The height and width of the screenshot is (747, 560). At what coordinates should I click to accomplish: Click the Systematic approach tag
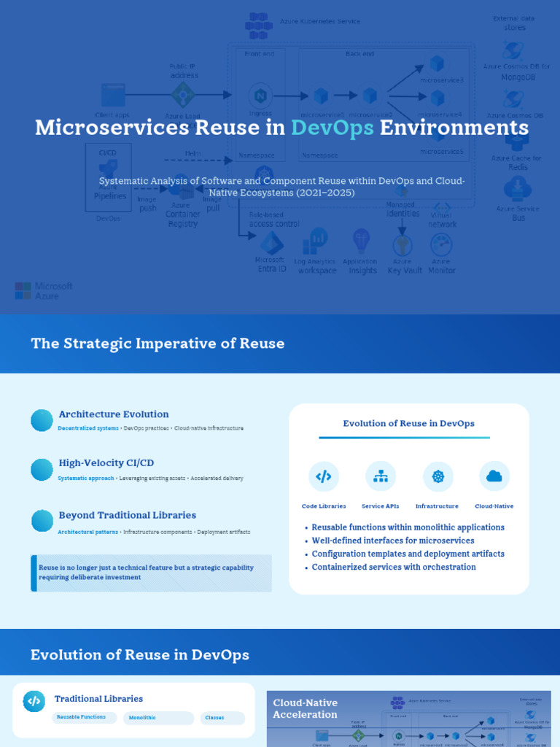coord(86,479)
